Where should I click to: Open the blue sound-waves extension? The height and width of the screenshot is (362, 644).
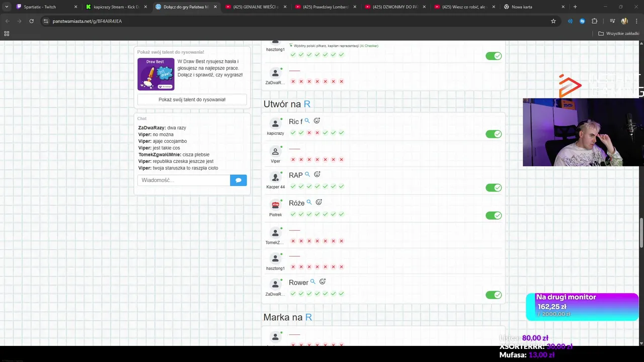coord(570,21)
